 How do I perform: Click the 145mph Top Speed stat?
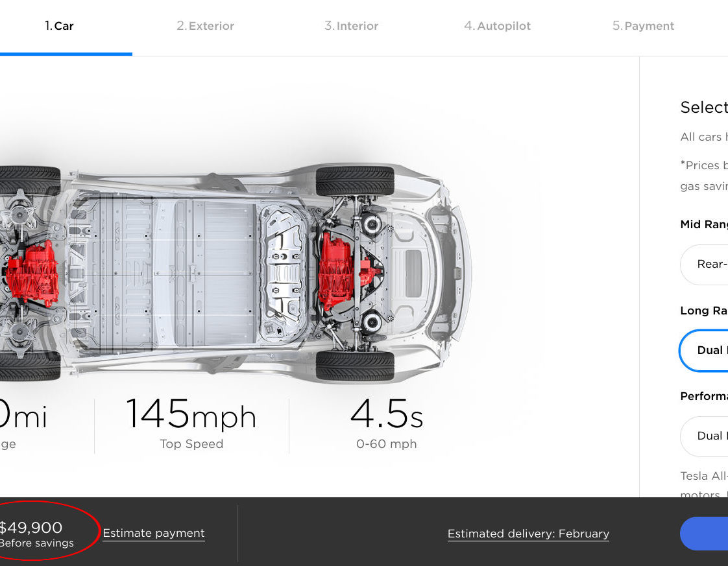pyautogui.click(x=191, y=423)
